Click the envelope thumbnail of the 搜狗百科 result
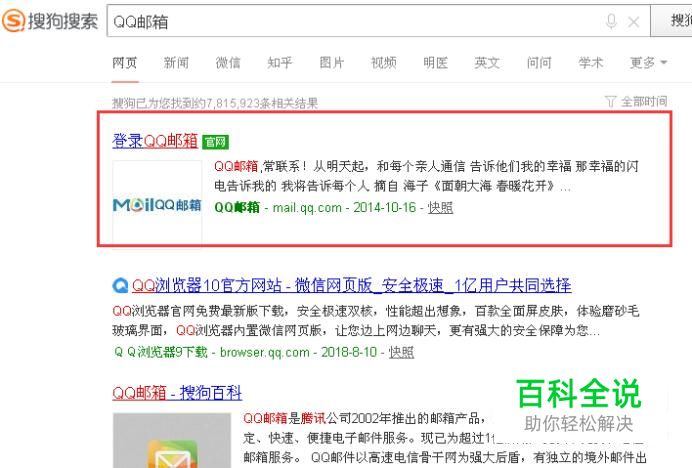The width and height of the screenshot is (692, 468). [172, 441]
